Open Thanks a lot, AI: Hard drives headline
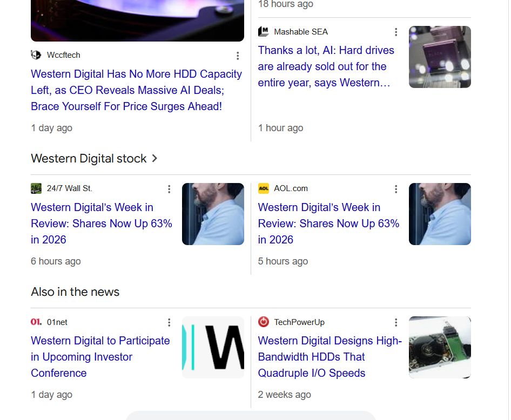The height and width of the screenshot is (420, 511). coord(326,66)
